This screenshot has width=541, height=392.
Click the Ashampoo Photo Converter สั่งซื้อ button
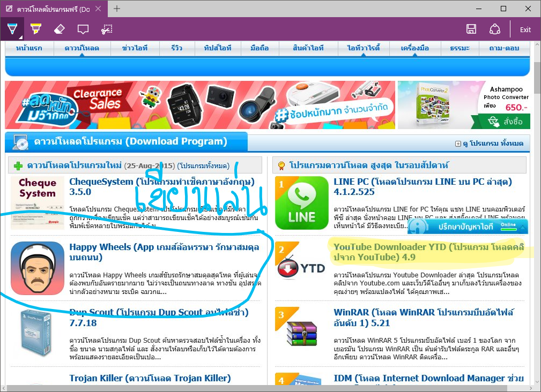coord(506,122)
